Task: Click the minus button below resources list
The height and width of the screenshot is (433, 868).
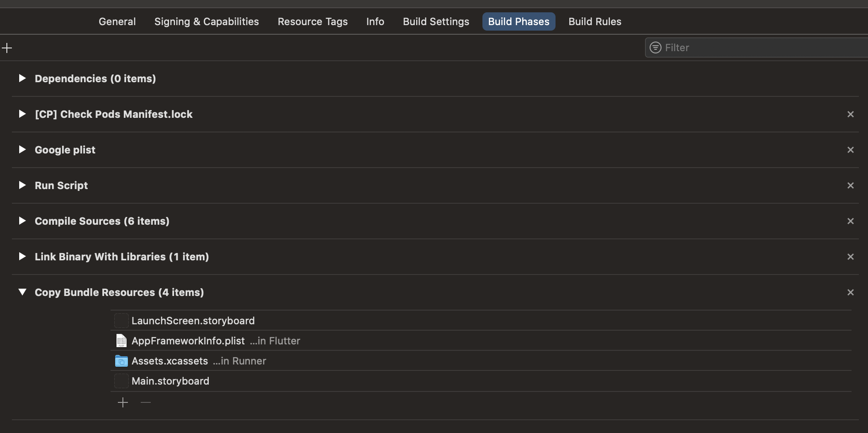Action: point(146,402)
